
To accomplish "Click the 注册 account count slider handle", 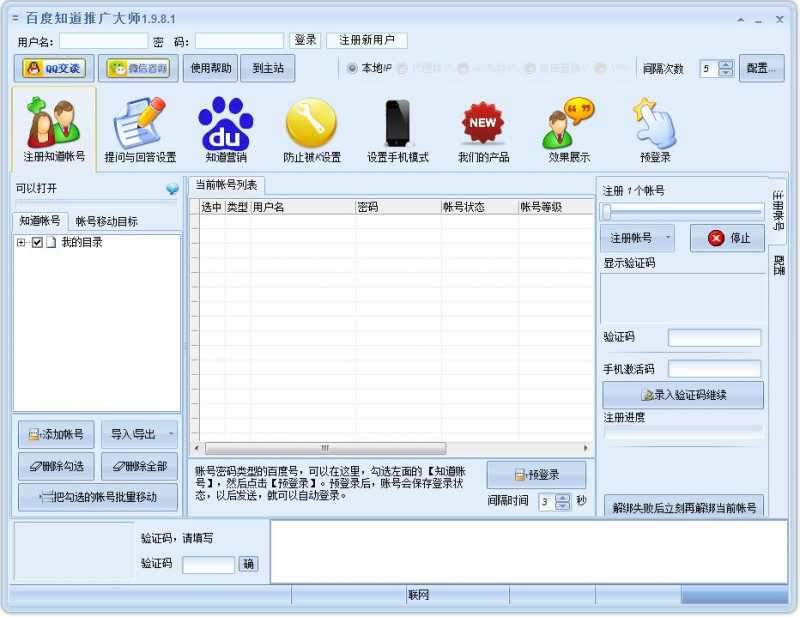I will (x=606, y=211).
